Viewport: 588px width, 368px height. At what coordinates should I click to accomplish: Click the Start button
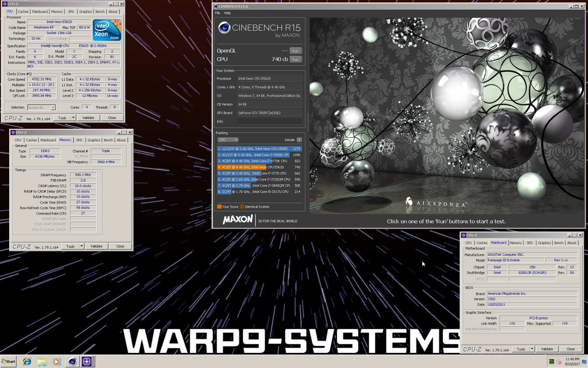click(8, 362)
